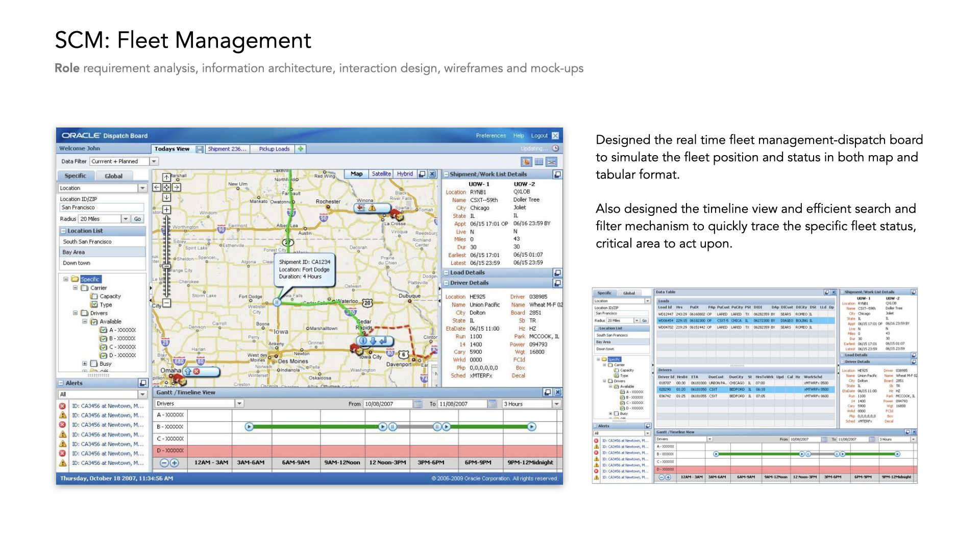
Task: Click the Go button next to Radius
Action: (x=137, y=219)
